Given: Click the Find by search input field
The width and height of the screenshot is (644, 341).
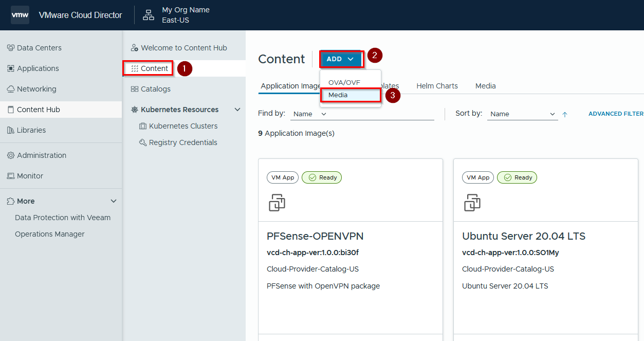Looking at the screenshot, I should (x=382, y=114).
